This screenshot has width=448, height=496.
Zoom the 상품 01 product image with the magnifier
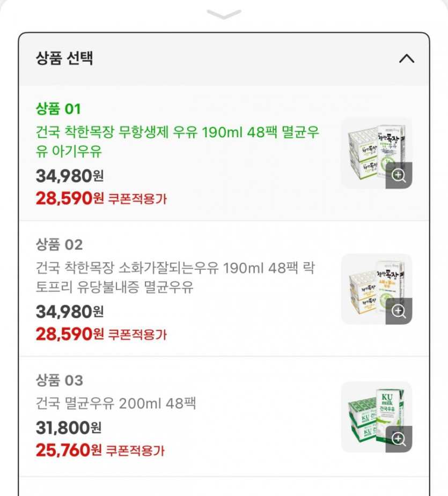tap(399, 175)
